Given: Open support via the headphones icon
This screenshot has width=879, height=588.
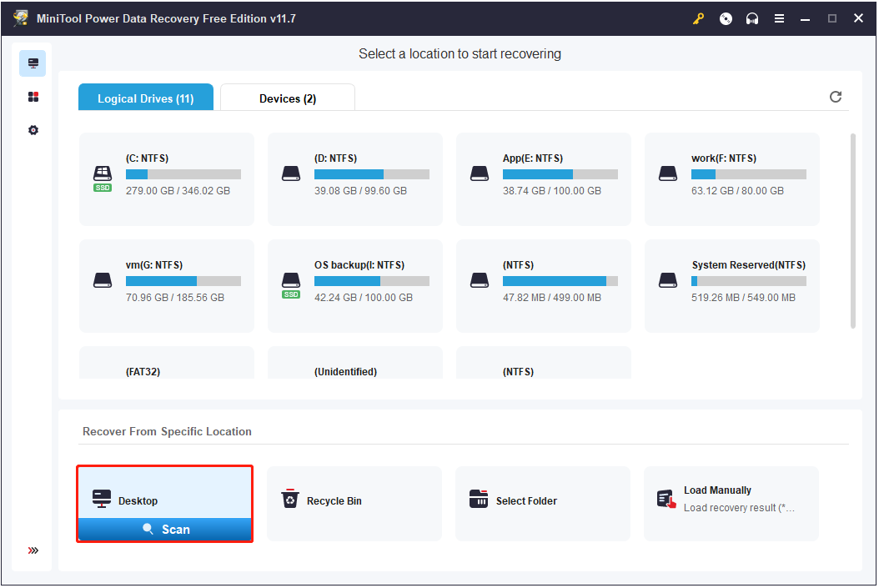Looking at the screenshot, I should pyautogui.click(x=752, y=18).
